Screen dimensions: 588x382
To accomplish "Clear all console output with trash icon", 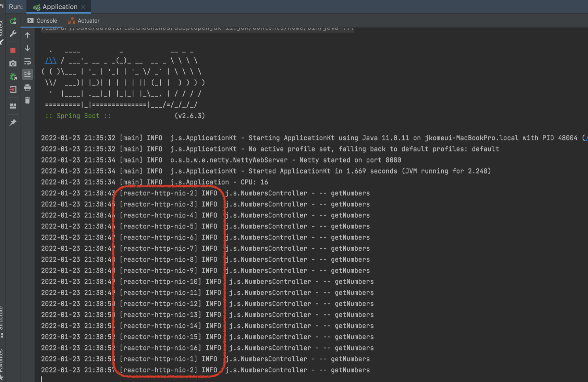I will pyautogui.click(x=27, y=100).
